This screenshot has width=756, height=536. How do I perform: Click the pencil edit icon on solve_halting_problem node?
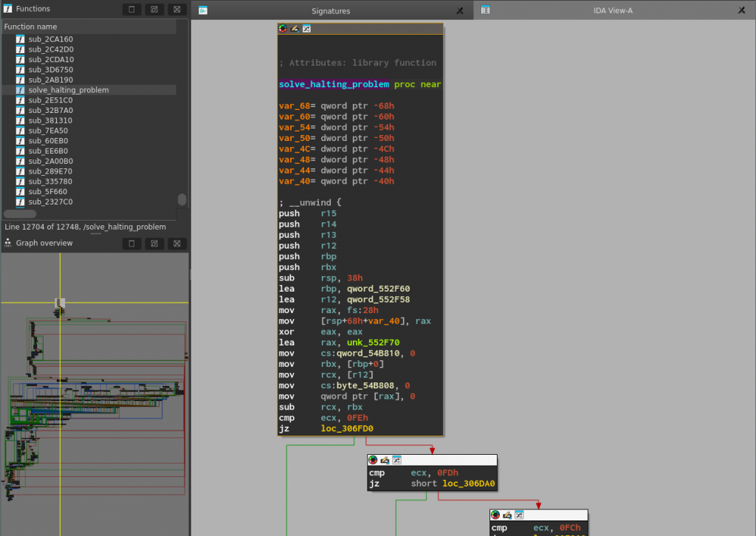click(294, 28)
